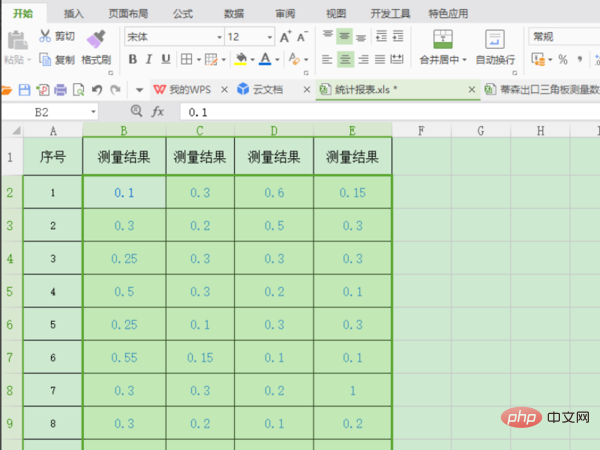Image resolution: width=600 pixels, height=450 pixels.
Task: Expand the borders dropdown arrow
Action: point(199,60)
